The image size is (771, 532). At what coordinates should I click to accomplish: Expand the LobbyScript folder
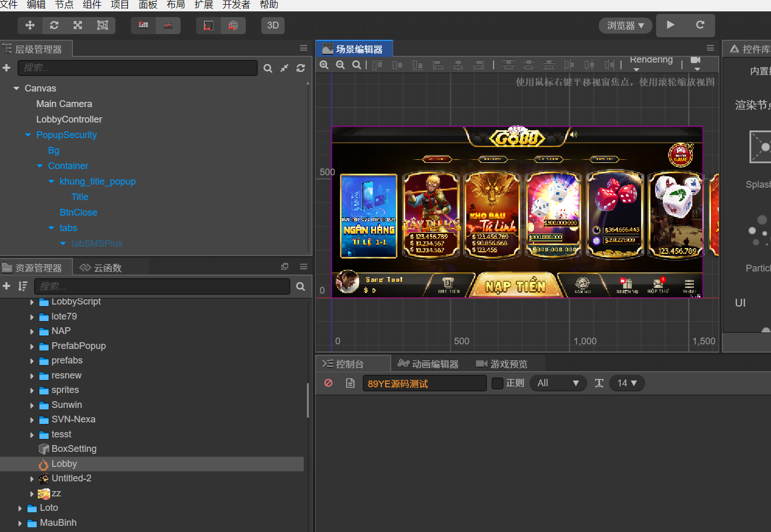tap(32, 302)
